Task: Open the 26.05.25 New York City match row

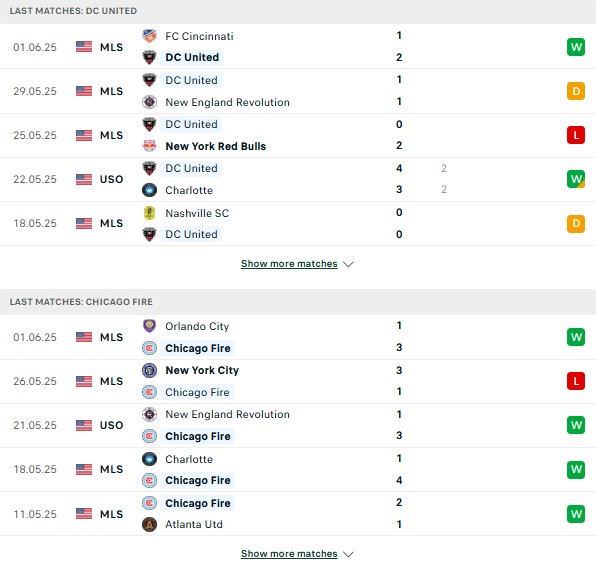Action: (298, 381)
